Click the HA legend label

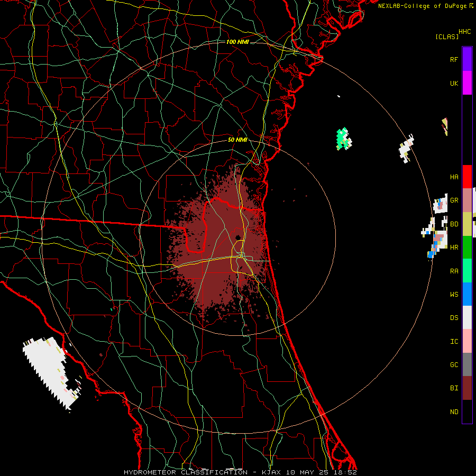coord(454,177)
